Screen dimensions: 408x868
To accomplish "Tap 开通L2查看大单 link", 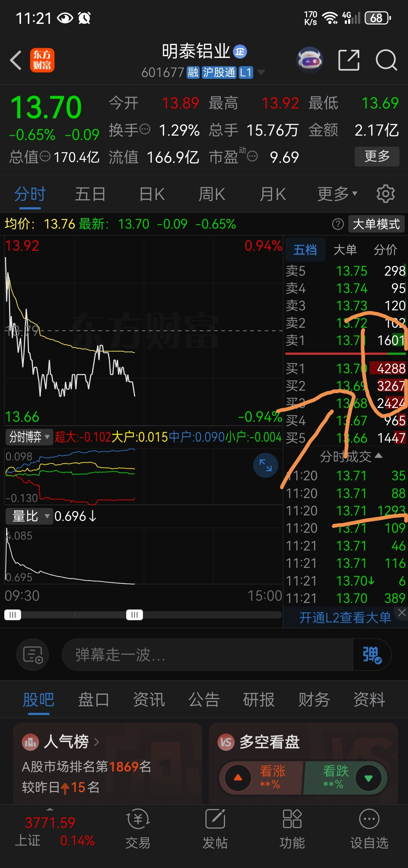I will coord(345,618).
